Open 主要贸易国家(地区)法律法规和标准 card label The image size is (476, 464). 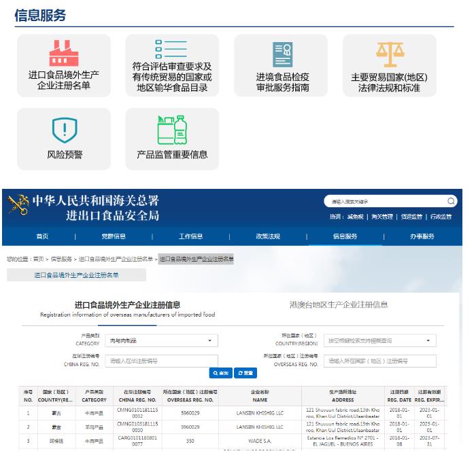pos(389,82)
